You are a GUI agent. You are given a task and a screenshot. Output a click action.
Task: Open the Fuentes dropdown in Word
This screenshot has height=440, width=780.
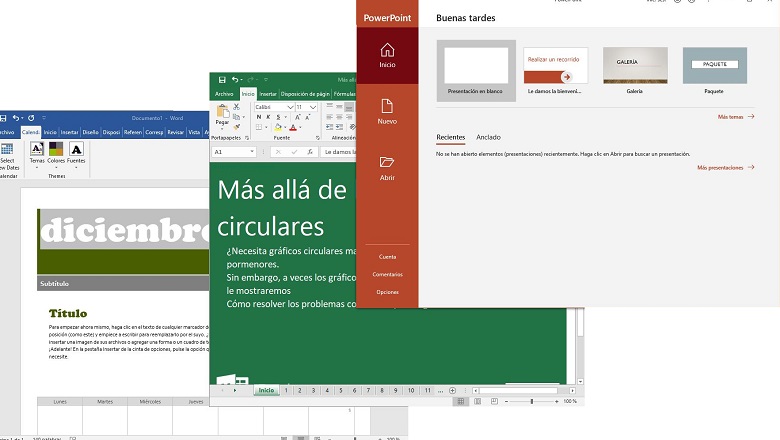pos(76,168)
